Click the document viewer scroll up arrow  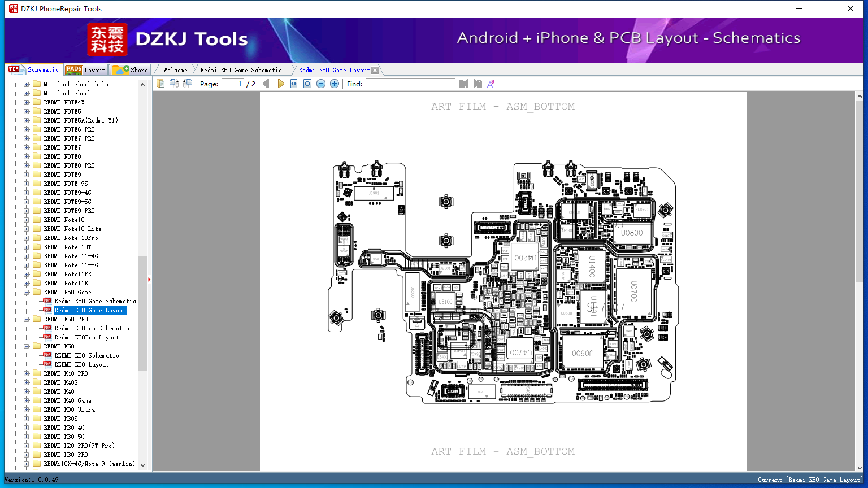[860, 97]
